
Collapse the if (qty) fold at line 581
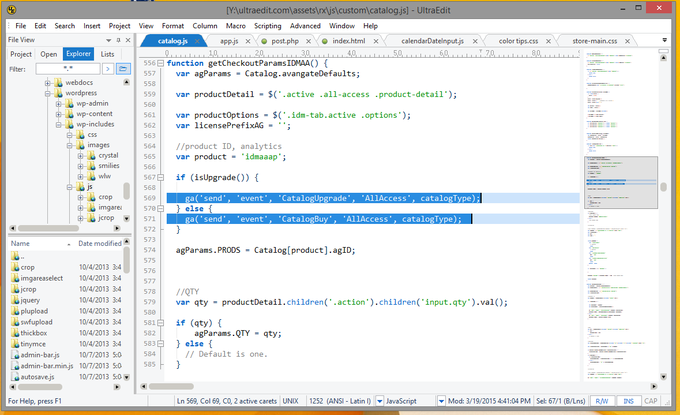pyautogui.click(x=160, y=323)
